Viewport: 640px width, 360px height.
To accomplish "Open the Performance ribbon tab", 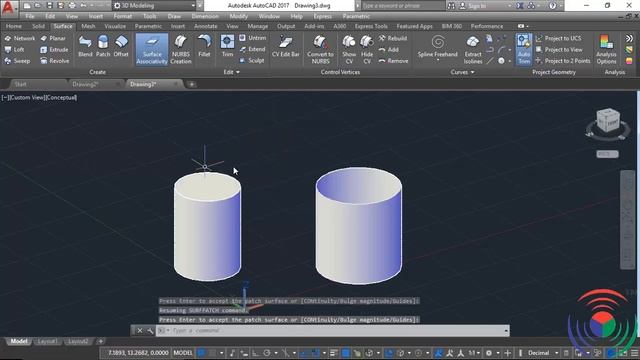I will point(487,26).
